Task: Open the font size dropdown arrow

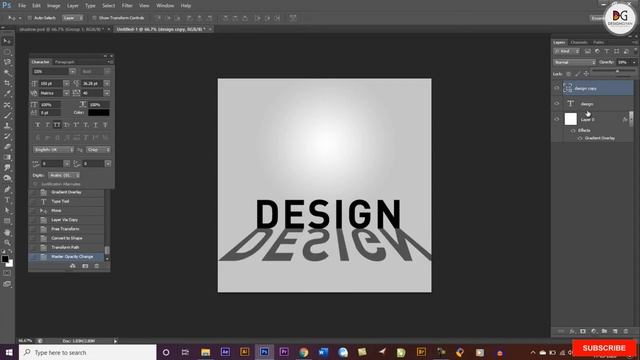Action: tap(66, 83)
